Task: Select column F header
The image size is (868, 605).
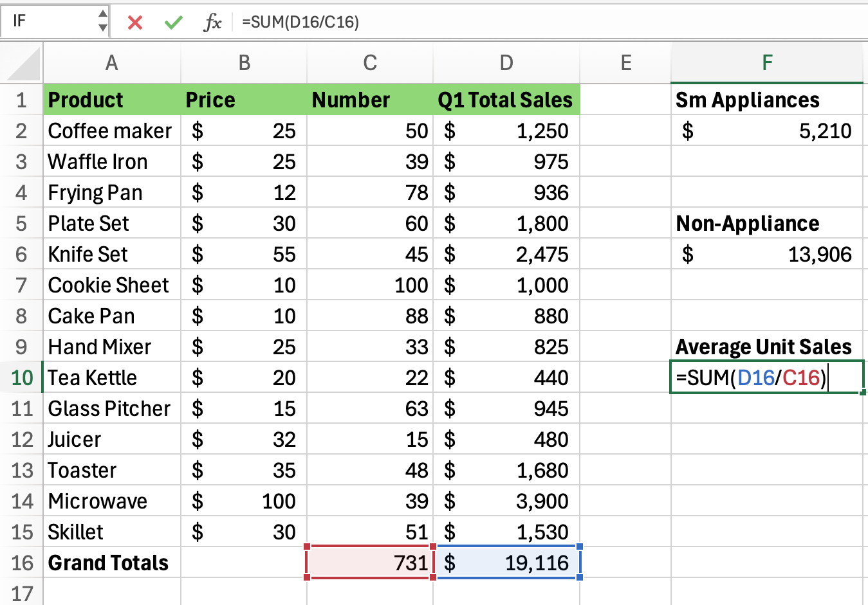Action: click(767, 62)
